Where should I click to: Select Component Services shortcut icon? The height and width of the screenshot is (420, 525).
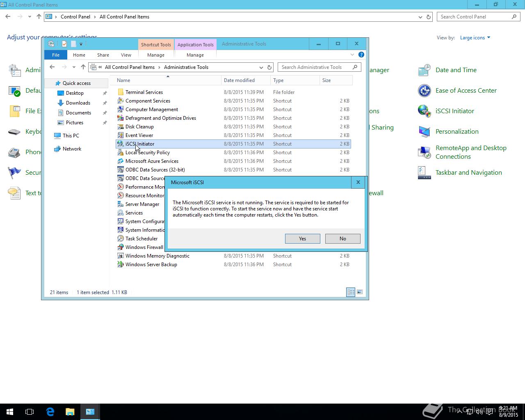pyautogui.click(x=121, y=101)
